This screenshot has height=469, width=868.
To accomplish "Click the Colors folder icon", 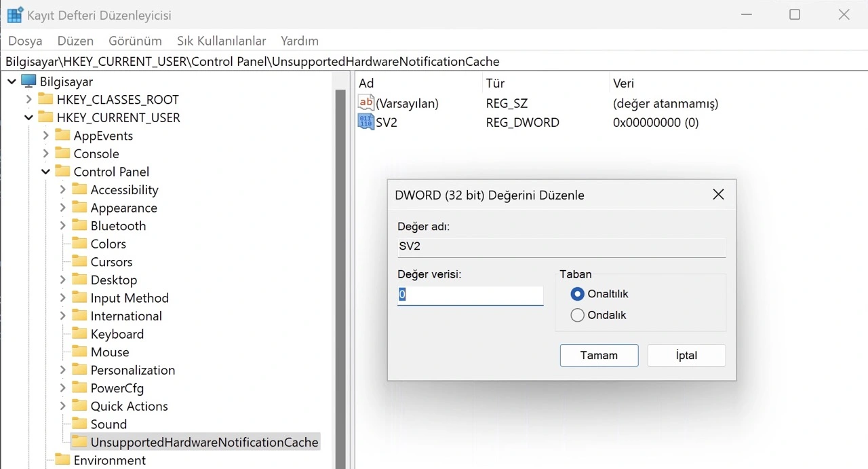I will (79, 244).
